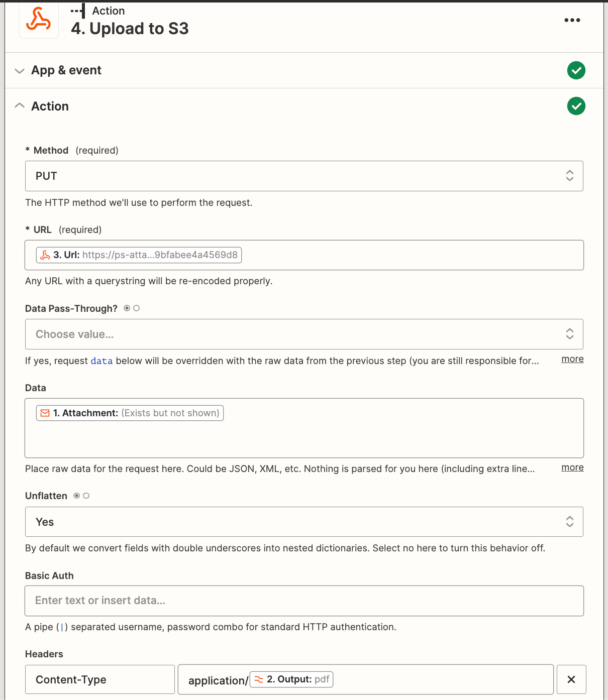Click the up/down arrows of the Method field
Viewport: 608px width, 700px height.
(x=569, y=175)
